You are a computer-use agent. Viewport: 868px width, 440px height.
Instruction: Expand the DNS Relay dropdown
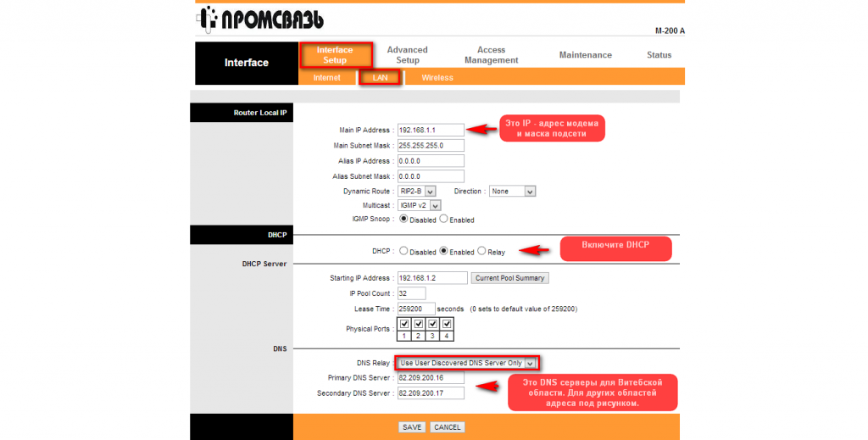(x=467, y=363)
